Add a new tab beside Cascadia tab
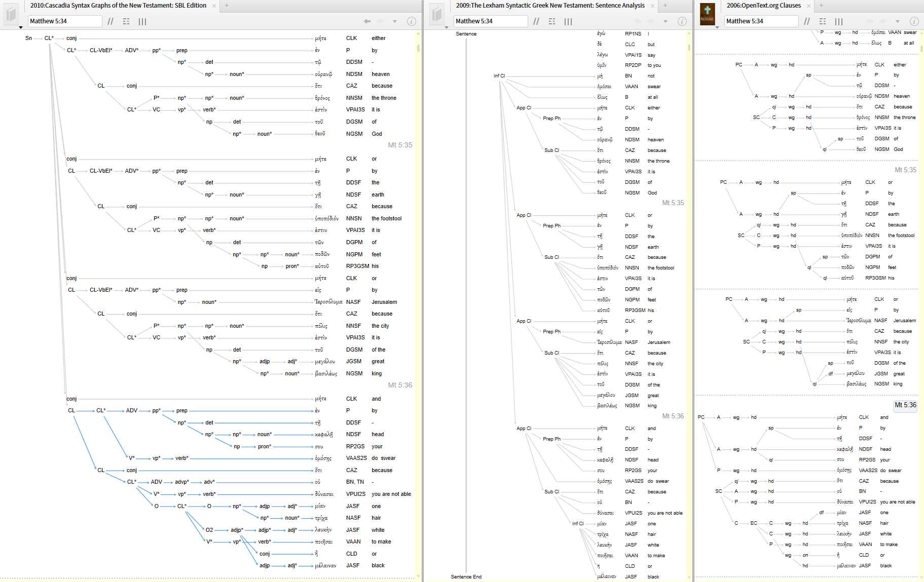The image size is (924, 582). pos(227,6)
